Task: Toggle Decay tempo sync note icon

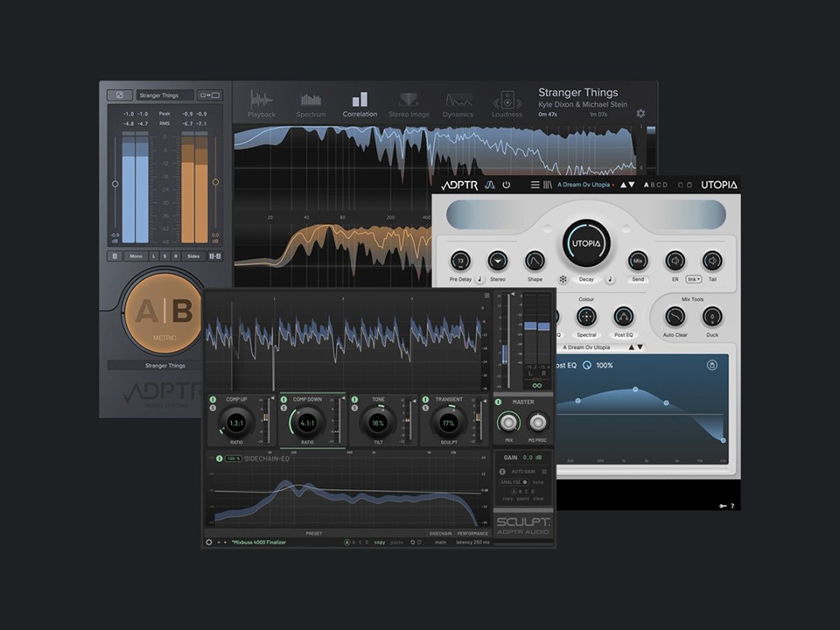Action: click(x=610, y=279)
